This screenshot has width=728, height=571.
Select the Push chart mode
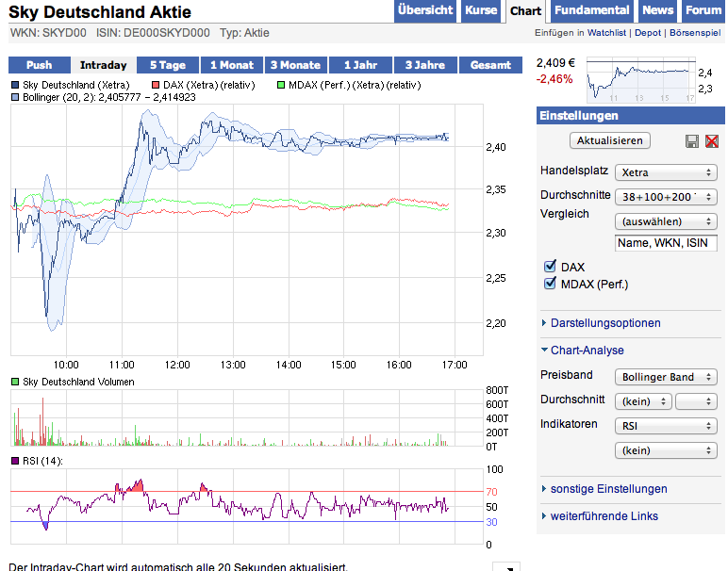pyautogui.click(x=40, y=65)
